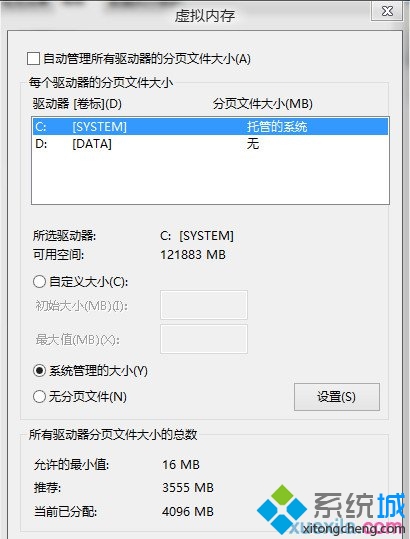Click the 设置(S) Set button
This screenshot has height=539, width=410.
[x=337, y=397]
